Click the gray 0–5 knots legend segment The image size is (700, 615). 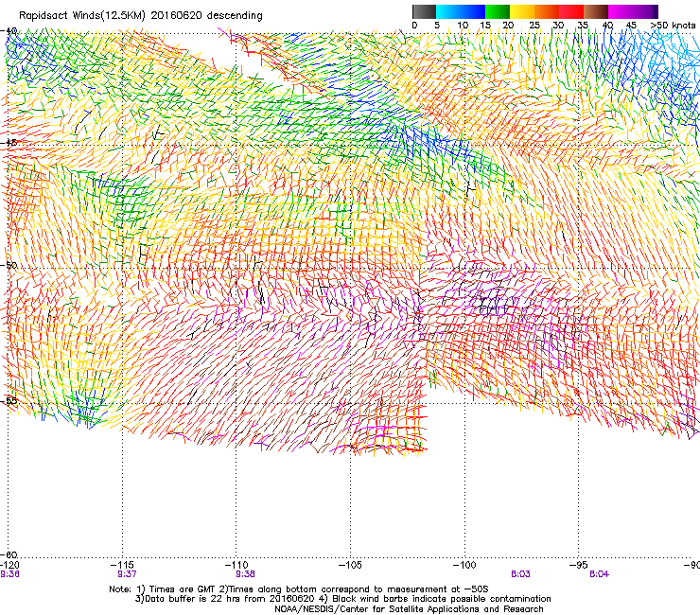click(424, 11)
